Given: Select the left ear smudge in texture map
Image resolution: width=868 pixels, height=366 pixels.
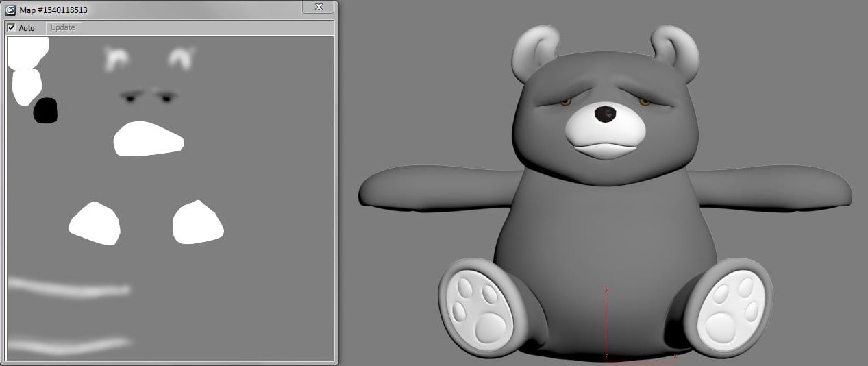Looking at the screenshot, I should 116,60.
